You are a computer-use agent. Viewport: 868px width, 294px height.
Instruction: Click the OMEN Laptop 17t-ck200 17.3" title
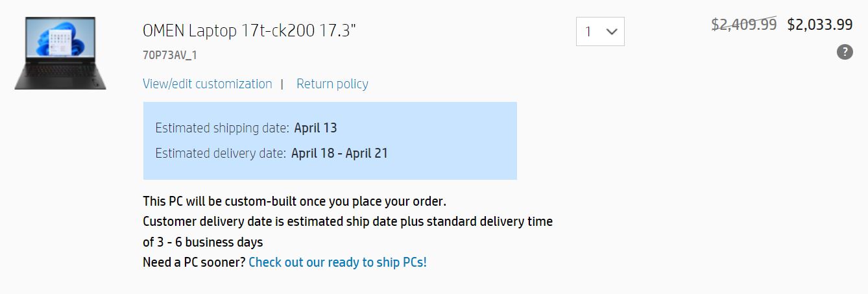[249, 31]
